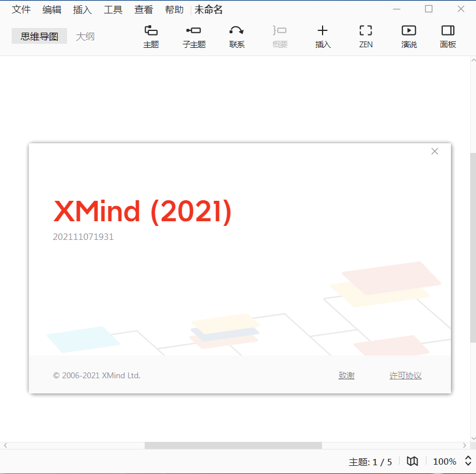This screenshot has width=476, height=474.
Task: Click the horizontal scrollbar thumb
Action: pos(233,445)
